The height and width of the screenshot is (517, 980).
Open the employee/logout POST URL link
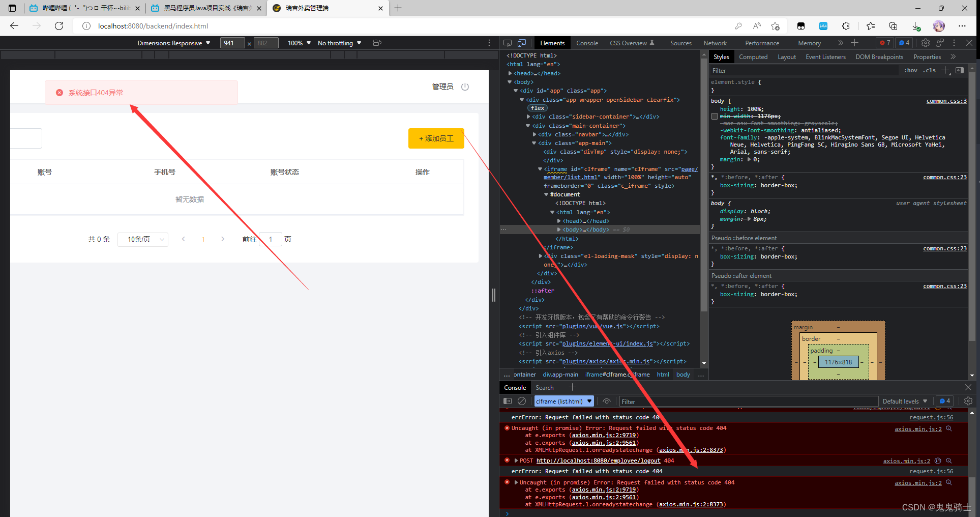598,461
